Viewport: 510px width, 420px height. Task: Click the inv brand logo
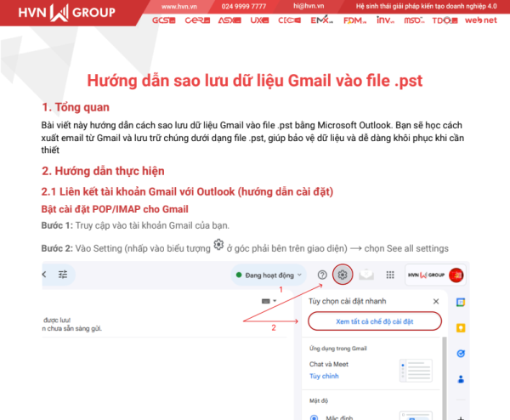tap(385, 20)
